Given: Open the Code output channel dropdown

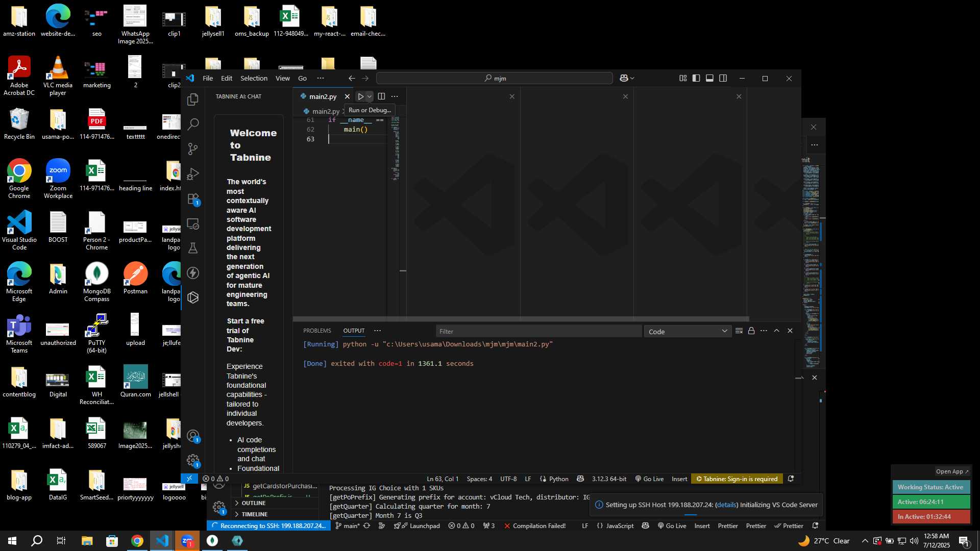Looking at the screenshot, I should click(x=688, y=331).
